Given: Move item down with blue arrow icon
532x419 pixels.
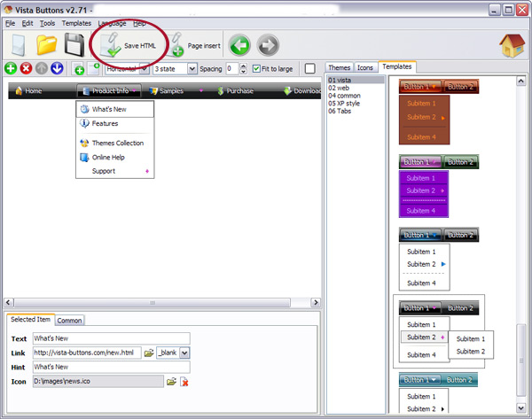Looking at the screenshot, I should coord(57,68).
